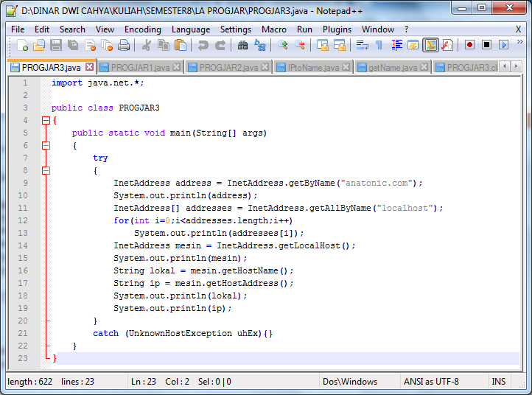This screenshot has height=395, width=532.
Task: Close the getName.java tab
Action: (x=424, y=67)
